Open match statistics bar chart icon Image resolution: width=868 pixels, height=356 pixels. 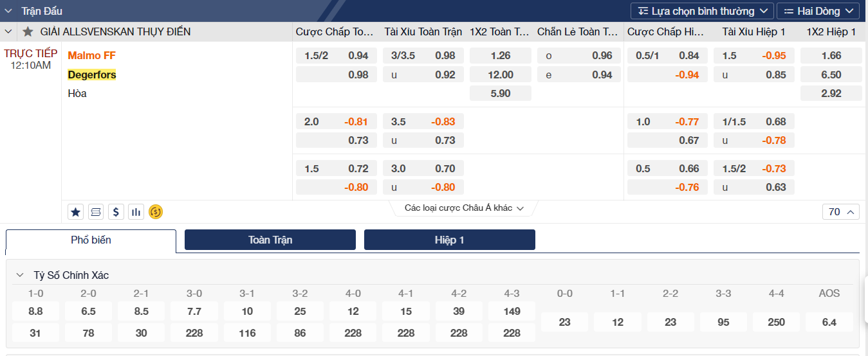(136, 211)
